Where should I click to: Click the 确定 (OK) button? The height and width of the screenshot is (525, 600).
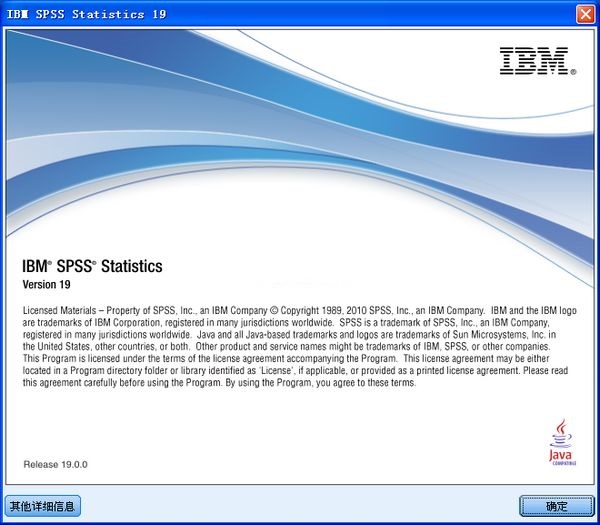pos(556,506)
